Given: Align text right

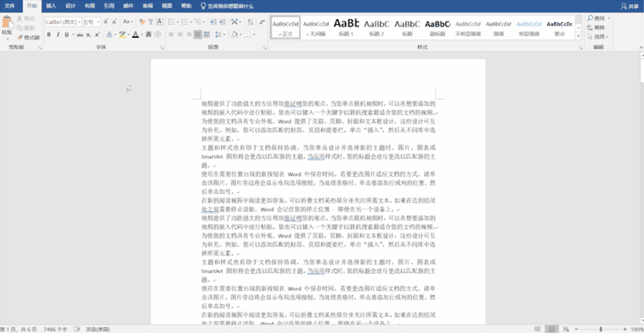Looking at the screenshot, I should point(189,34).
